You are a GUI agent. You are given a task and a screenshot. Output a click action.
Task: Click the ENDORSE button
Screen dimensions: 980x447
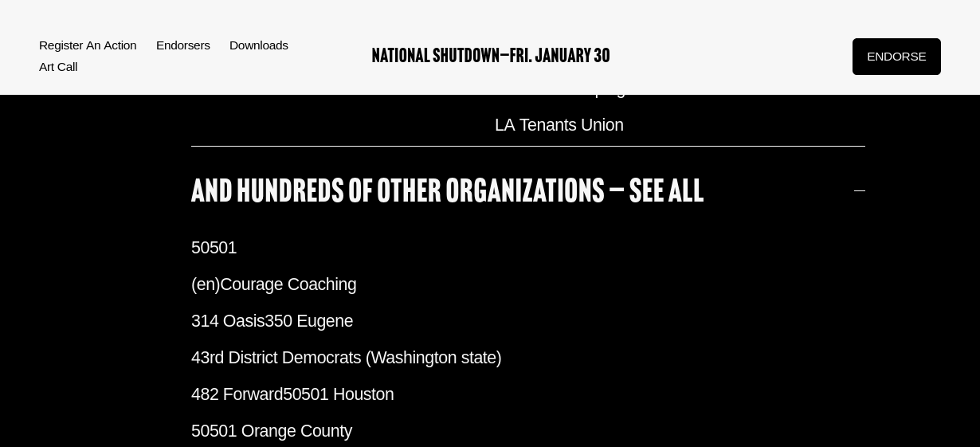896,57
